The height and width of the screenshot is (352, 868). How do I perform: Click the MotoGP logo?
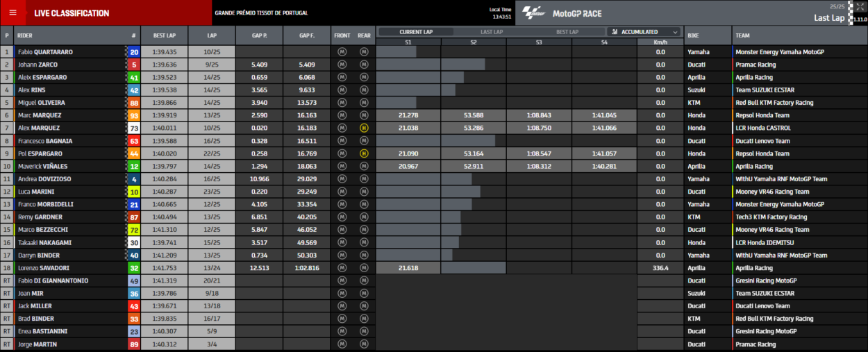[533, 13]
